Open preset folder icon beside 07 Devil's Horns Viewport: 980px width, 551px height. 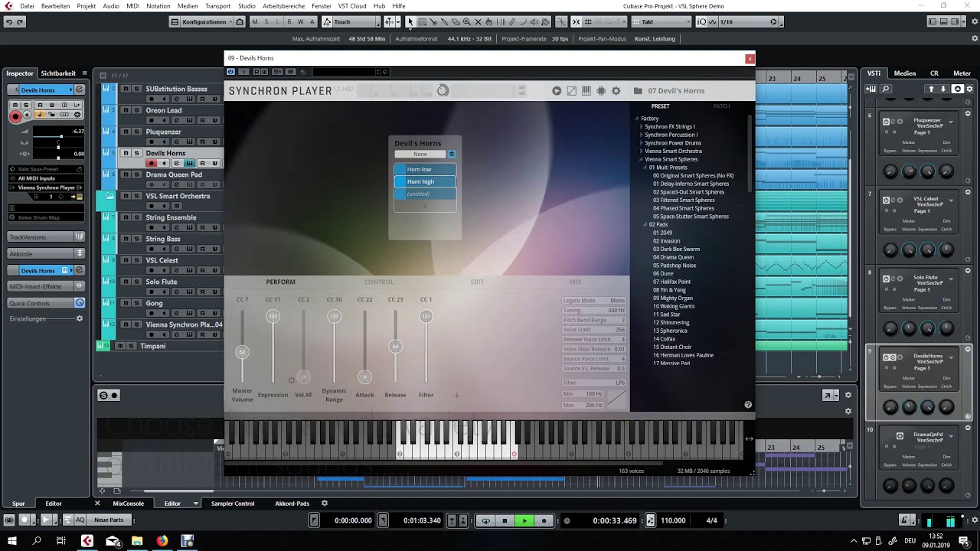(637, 90)
